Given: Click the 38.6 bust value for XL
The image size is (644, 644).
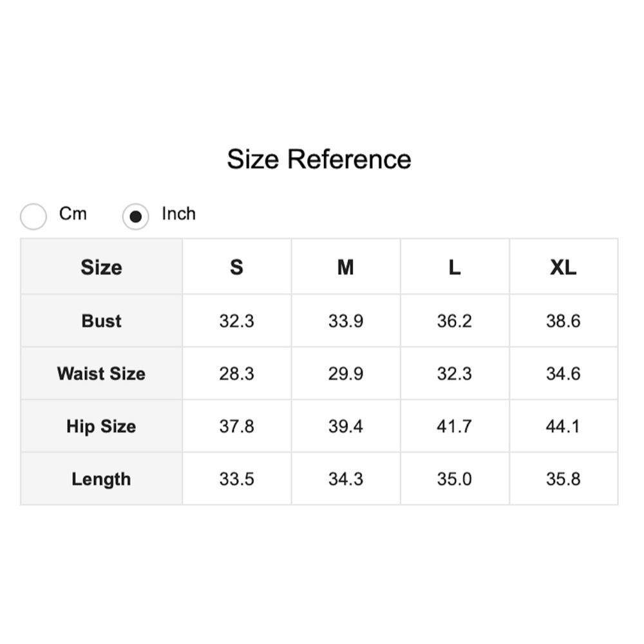Looking at the screenshot, I should click(x=563, y=321).
